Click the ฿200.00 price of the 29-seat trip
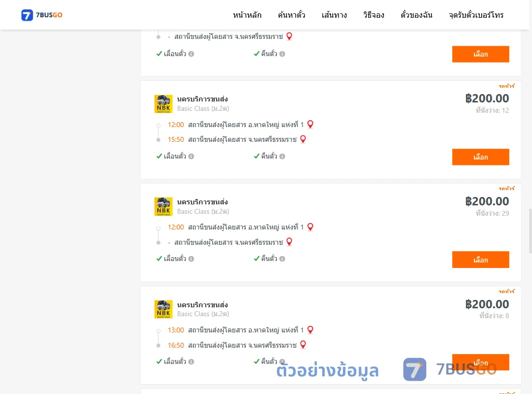532x394 pixels. tap(487, 201)
